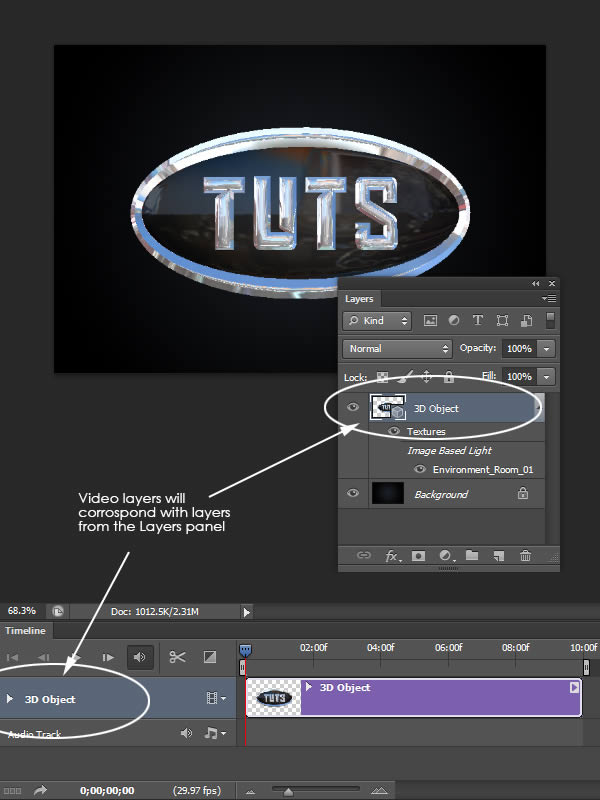Image resolution: width=600 pixels, height=800 pixels.
Task: Go to previous frame button
Action: pos(44,657)
